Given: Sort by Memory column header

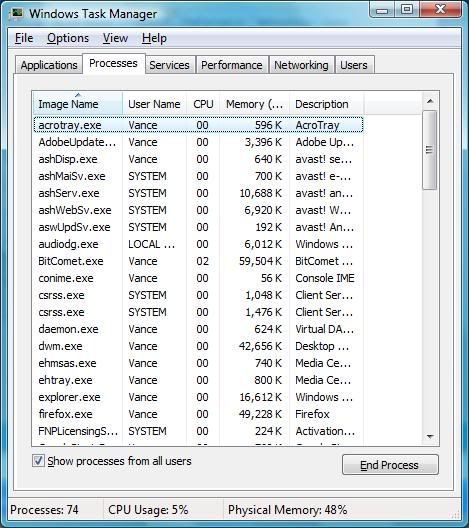Looking at the screenshot, I should tap(254, 104).
